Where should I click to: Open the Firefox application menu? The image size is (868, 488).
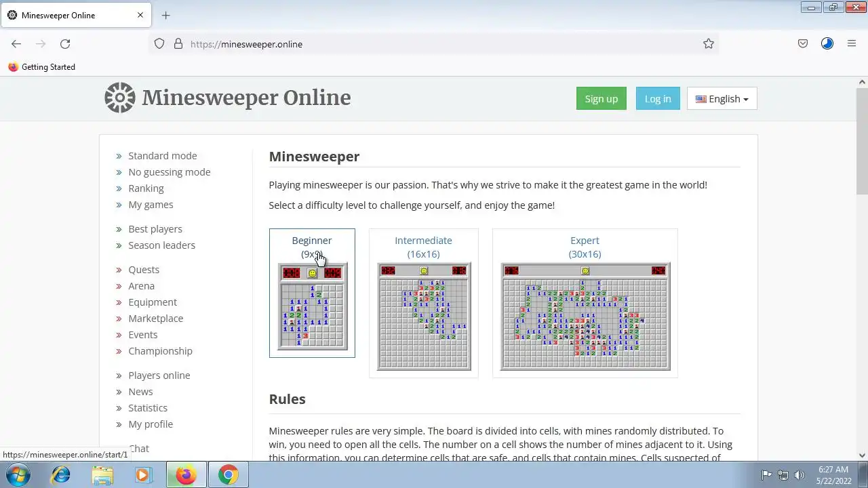tap(852, 44)
